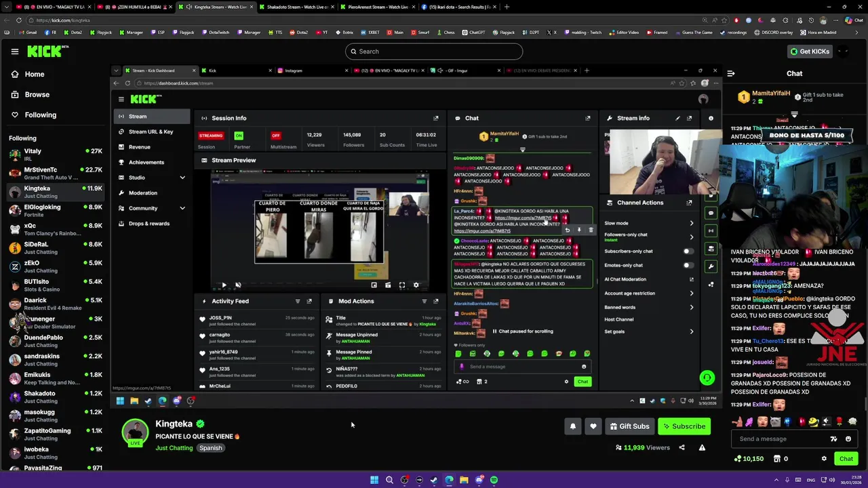The height and width of the screenshot is (488, 868).
Task: Pick the yellow bee quick emote
Action: [813, 422]
